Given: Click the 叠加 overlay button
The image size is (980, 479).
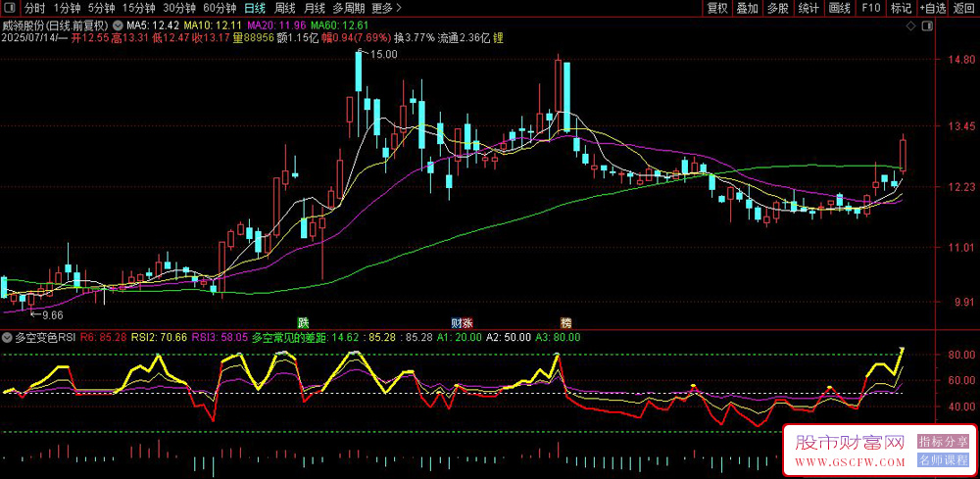Looking at the screenshot, I should click(748, 8).
